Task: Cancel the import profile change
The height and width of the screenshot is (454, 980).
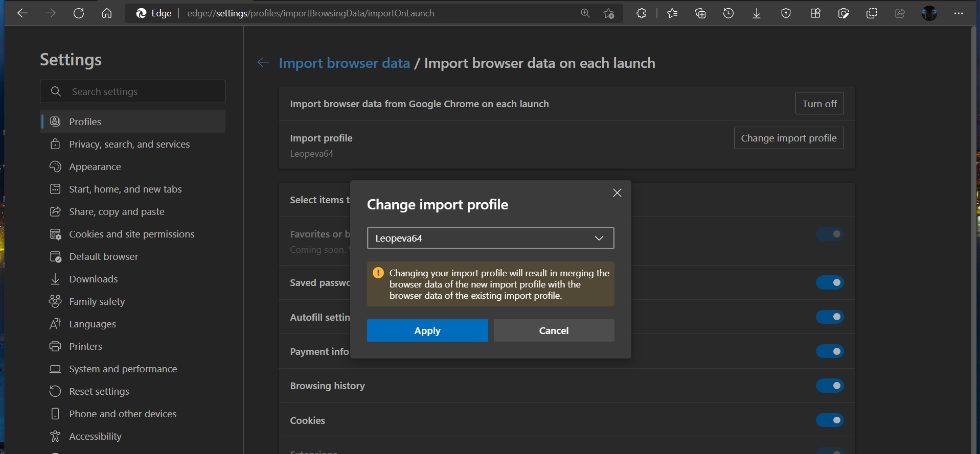Action: [x=554, y=330]
